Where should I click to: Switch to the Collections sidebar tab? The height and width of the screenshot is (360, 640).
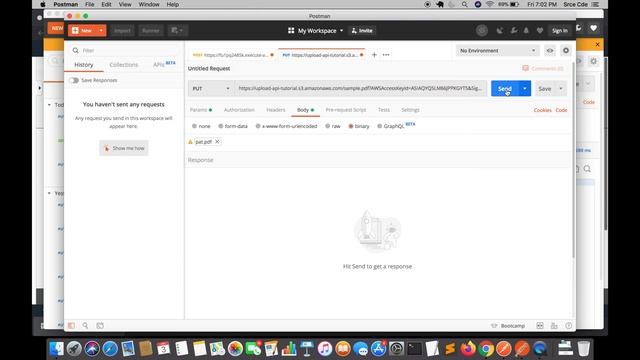[x=124, y=65]
